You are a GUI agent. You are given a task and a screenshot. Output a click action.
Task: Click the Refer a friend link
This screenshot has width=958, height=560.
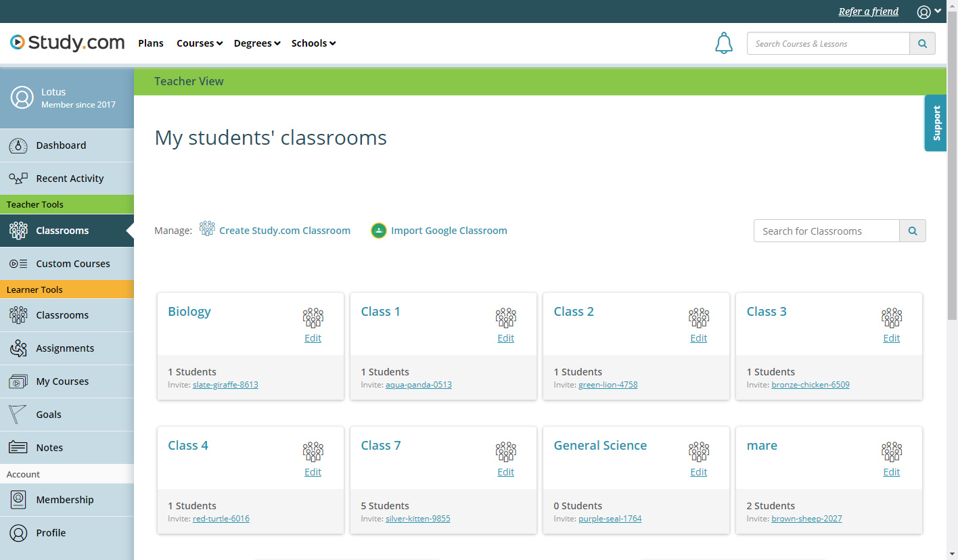[869, 11]
